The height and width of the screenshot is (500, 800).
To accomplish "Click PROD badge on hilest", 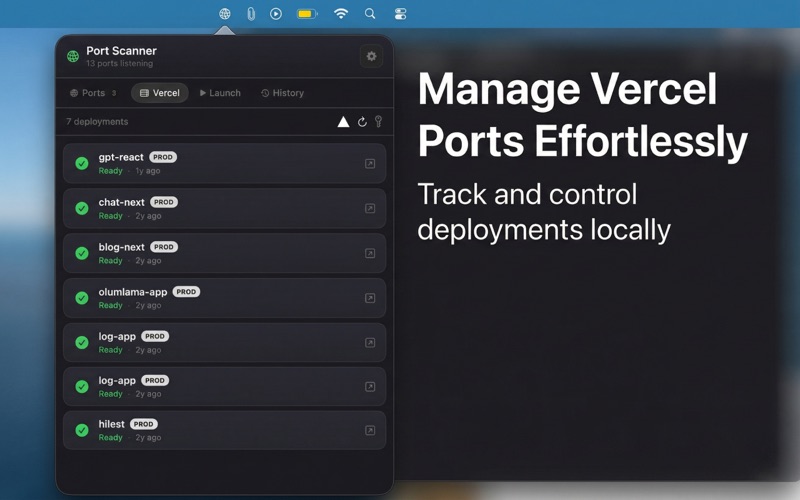I will tap(143, 424).
